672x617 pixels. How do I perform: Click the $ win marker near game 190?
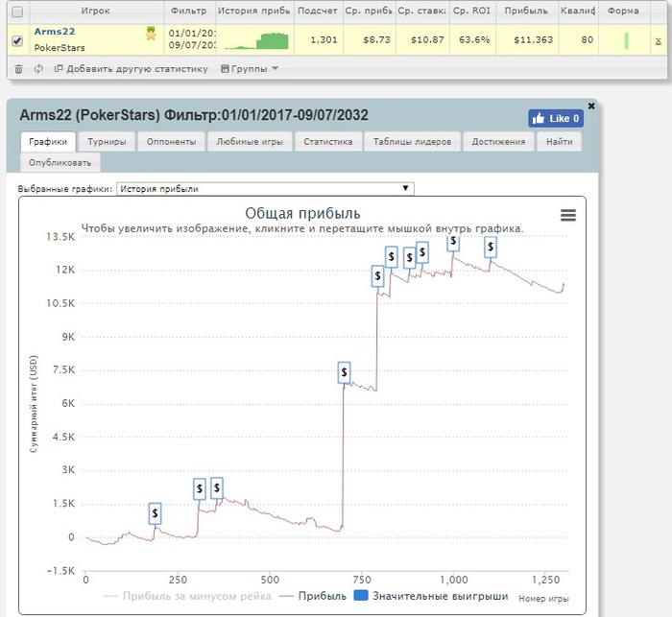pos(155,512)
